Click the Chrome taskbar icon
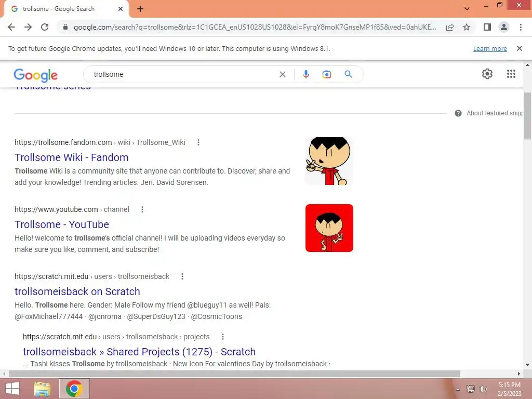Image resolution: width=532 pixels, height=399 pixels. pyautogui.click(x=74, y=389)
